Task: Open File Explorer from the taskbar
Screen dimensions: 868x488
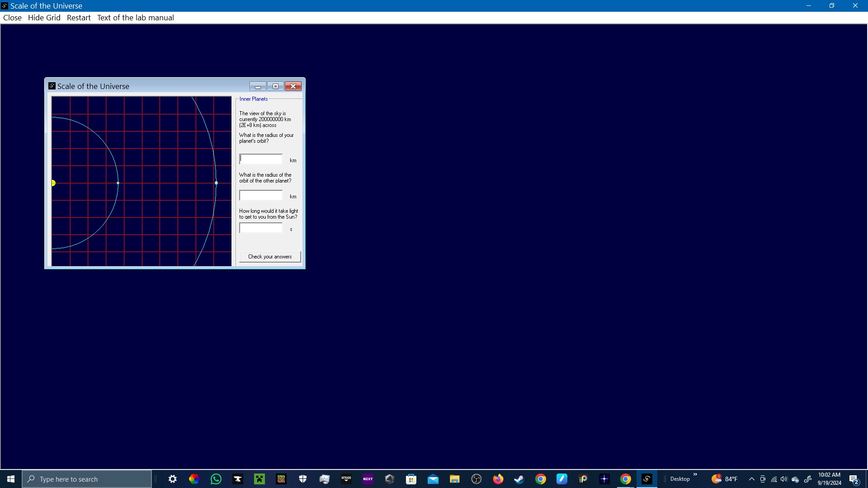Action: [455, 479]
